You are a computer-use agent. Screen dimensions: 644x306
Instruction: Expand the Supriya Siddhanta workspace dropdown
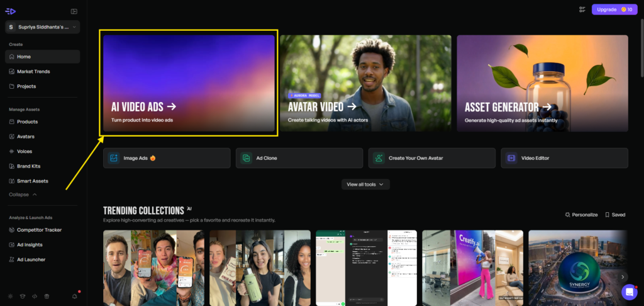point(43,27)
